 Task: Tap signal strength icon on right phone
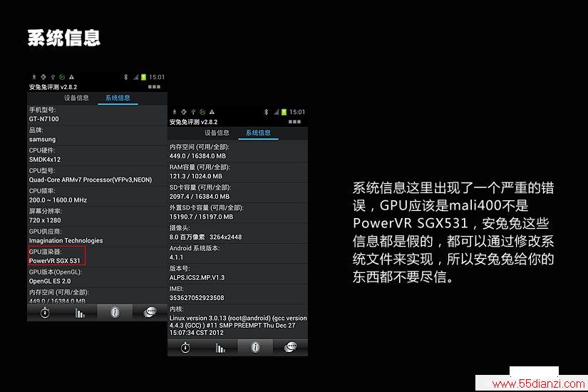pyautogui.click(x=276, y=112)
